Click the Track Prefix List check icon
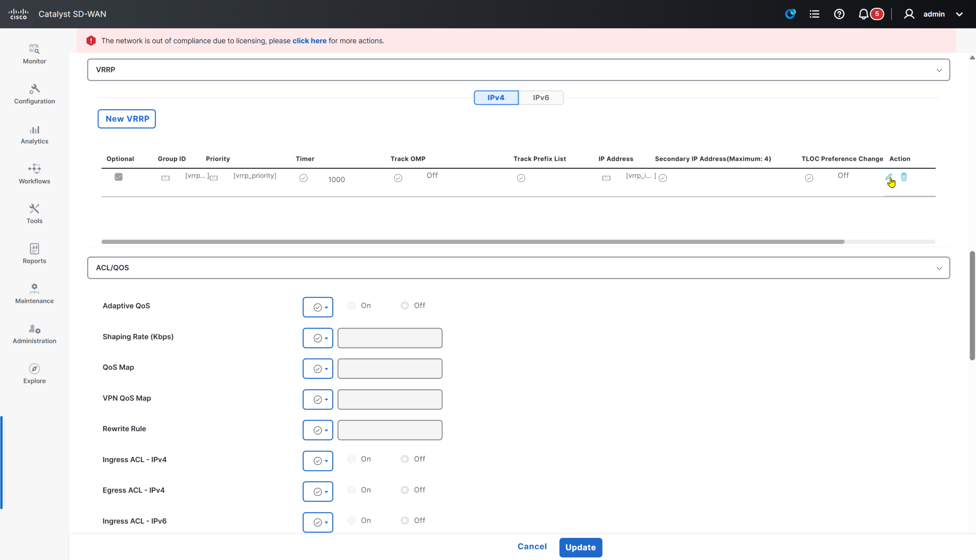 point(521,178)
